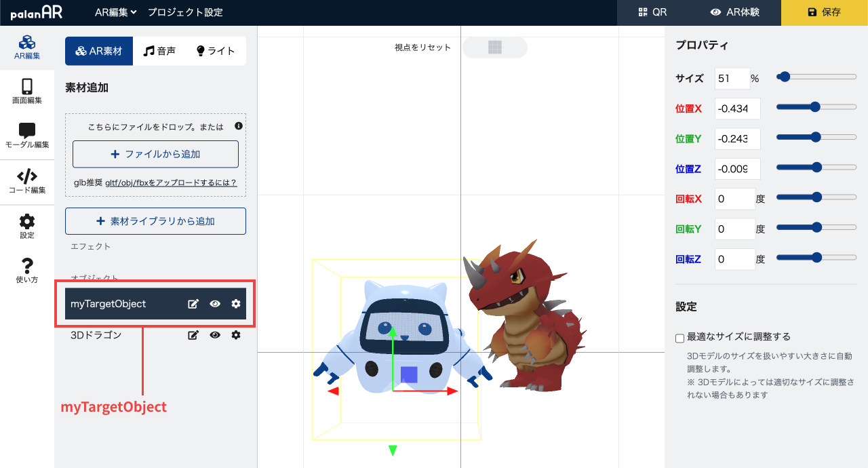This screenshot has height=468, width=868.
Task: Click the green Y-axis gizmo arrow
Action: pos(392,332)
